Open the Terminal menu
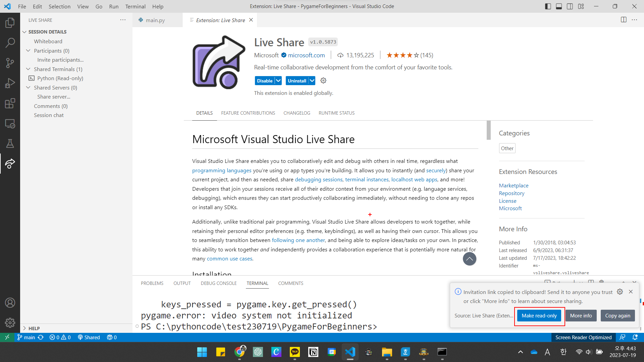The image size is (644, 362). (x=135, y=6)
